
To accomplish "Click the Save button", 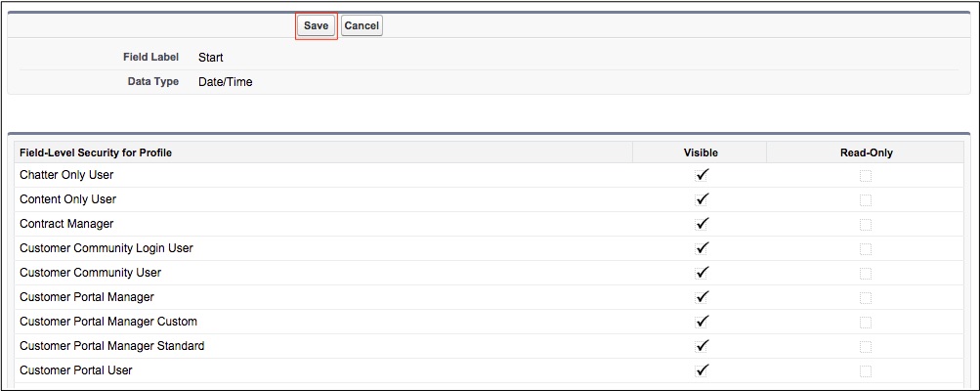I will tap(316, 26).
